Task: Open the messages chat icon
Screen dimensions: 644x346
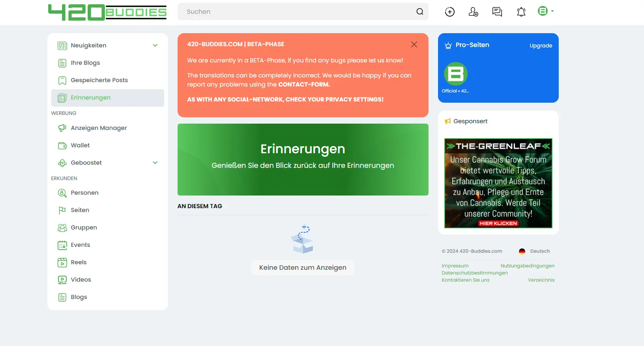Action: click(497, 12)
